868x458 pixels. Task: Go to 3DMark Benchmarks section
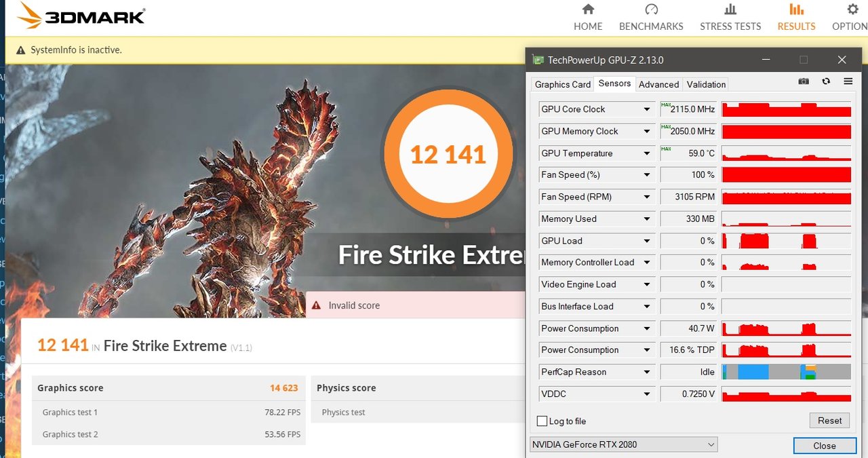click(651, 18)
